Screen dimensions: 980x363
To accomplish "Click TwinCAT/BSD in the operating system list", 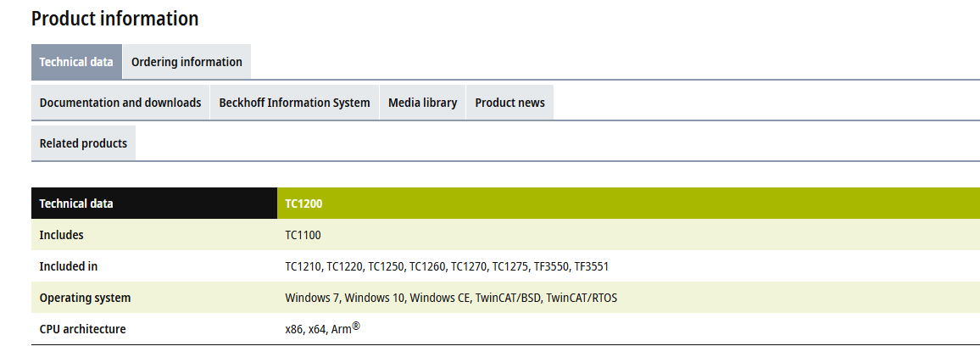I will coord(507,298).
